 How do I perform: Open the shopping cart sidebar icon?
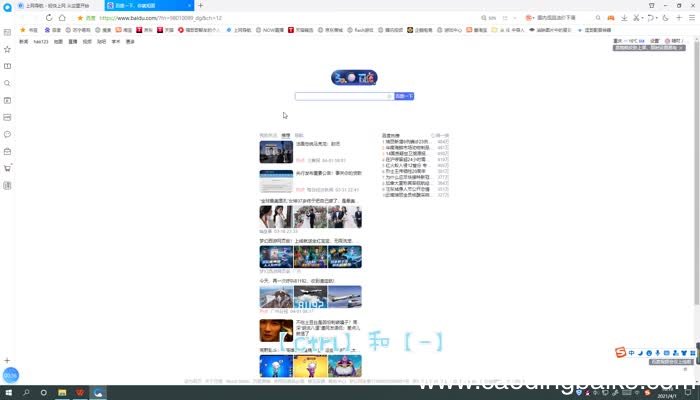pos(7,168)
